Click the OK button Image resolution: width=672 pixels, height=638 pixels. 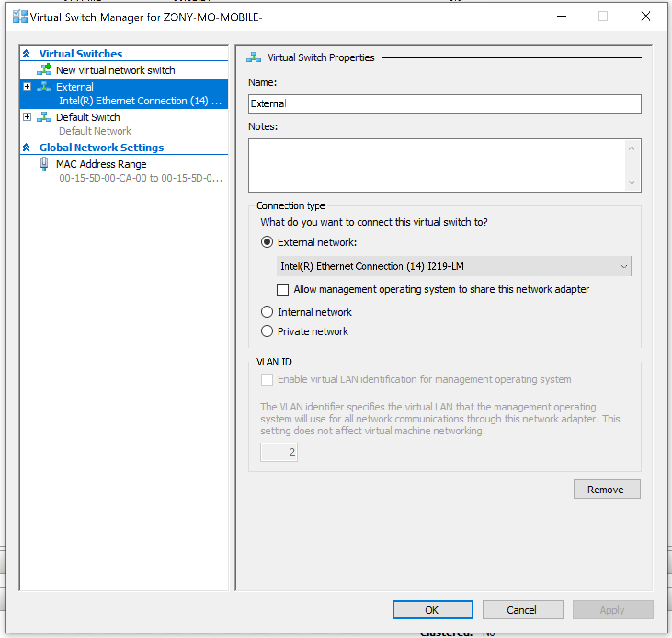click(x=432, y=610)
